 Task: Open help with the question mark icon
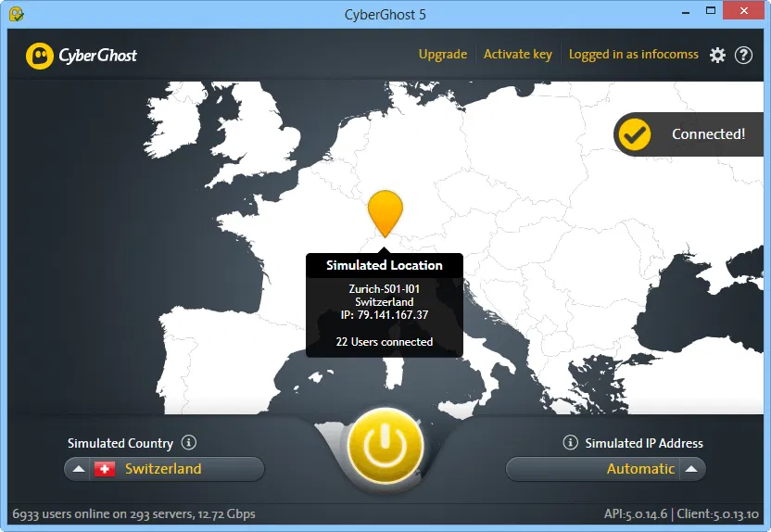pos(743,55)
